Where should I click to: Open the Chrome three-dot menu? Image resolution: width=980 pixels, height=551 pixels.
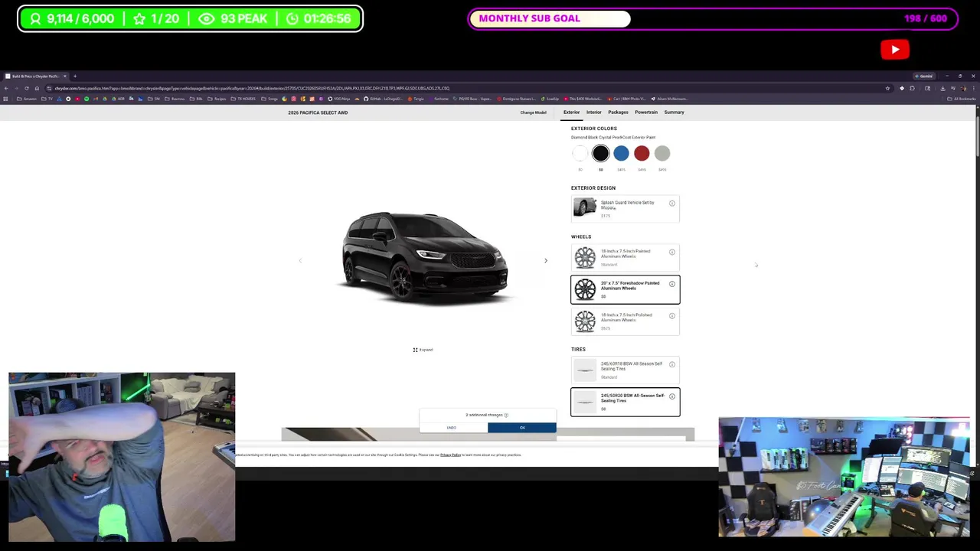pos(973,88)
